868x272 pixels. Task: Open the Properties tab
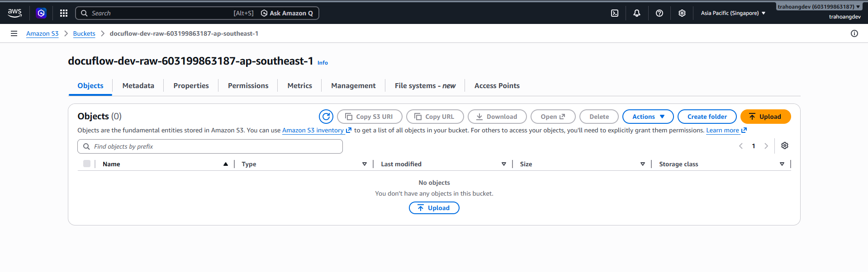pyautogui.click(x=191, y=85)
